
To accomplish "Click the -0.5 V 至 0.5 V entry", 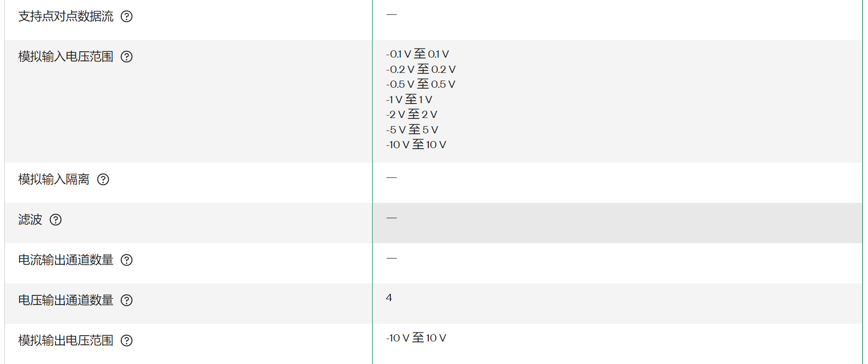I will (x=421, y=84).
